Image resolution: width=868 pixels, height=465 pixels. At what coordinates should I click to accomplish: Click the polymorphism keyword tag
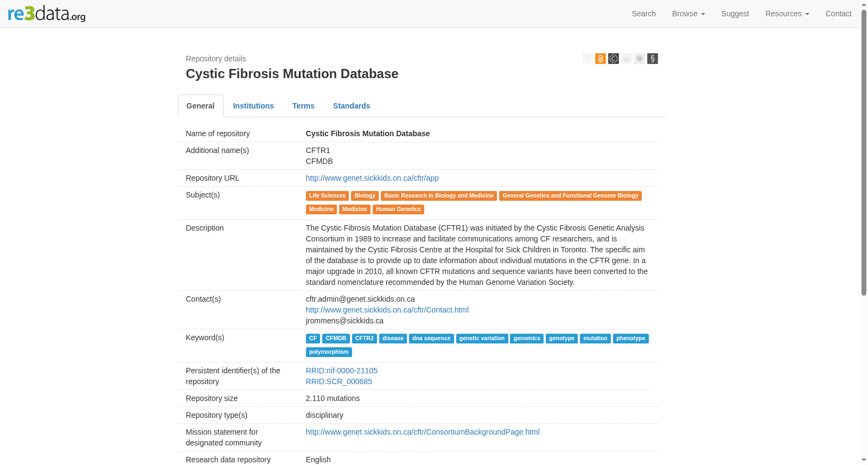pos(329,352)
